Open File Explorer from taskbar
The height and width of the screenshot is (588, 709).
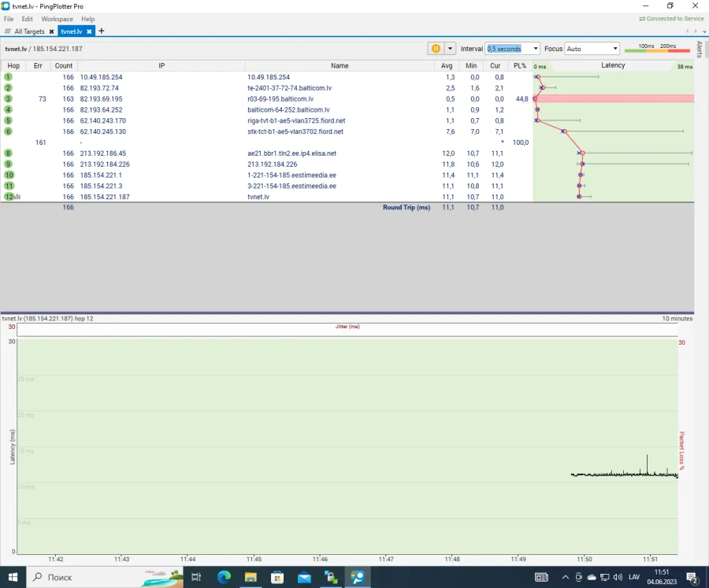pyautogui.click(x=251, y=577)
